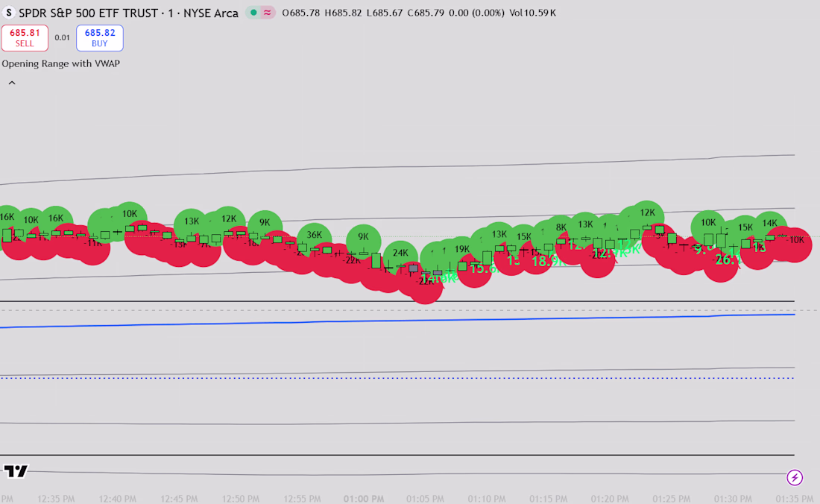Click the blue VWAP line
The height and width of the screenshot is (504, 820).
[397, 321]
